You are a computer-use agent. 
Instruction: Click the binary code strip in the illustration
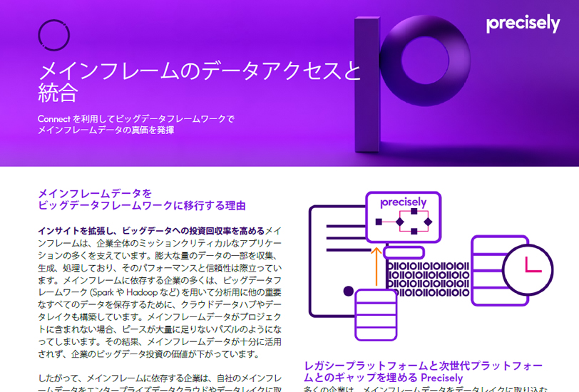click(428, 279)
